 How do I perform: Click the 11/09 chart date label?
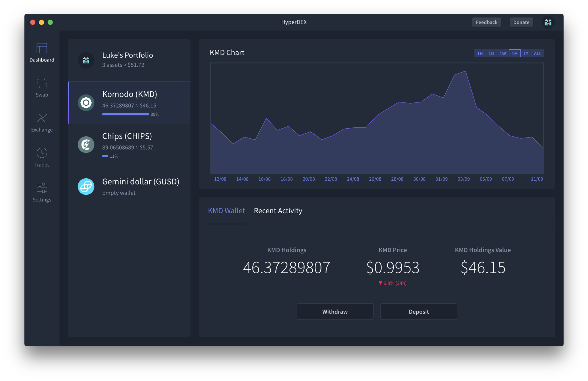coord(537,179)
